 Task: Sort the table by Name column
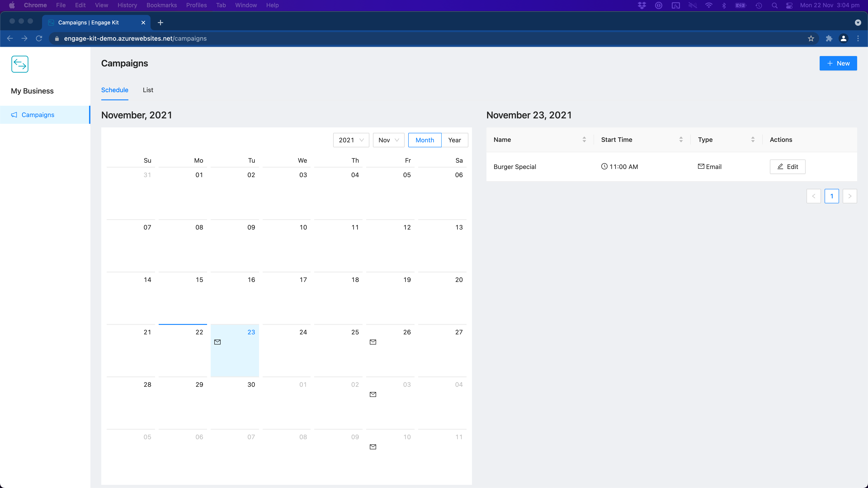[x=584, y=139]
